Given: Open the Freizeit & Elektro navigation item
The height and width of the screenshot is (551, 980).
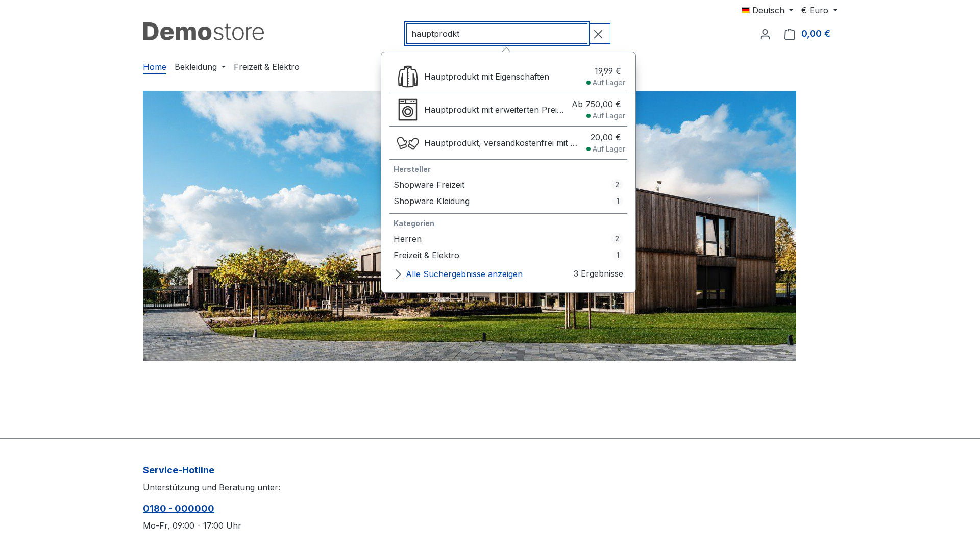Looking at the screenshot, I should point(266,67).
